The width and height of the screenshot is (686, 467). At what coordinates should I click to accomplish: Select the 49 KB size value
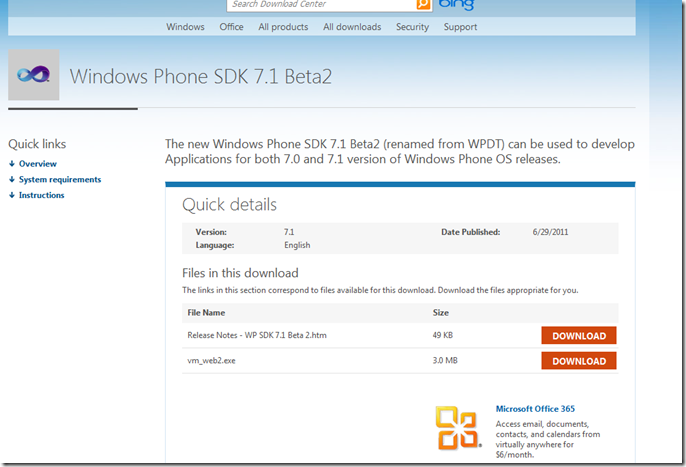click(443, 335)
